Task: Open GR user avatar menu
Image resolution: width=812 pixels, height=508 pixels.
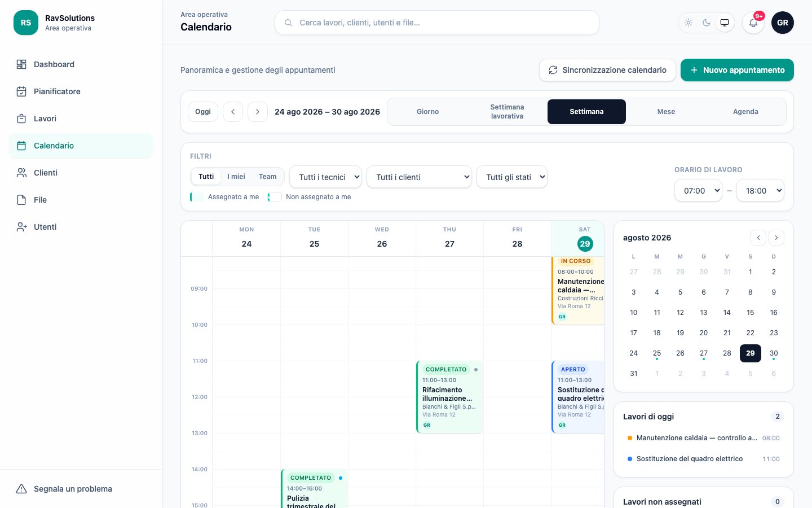Action: [x=783, y=23]
